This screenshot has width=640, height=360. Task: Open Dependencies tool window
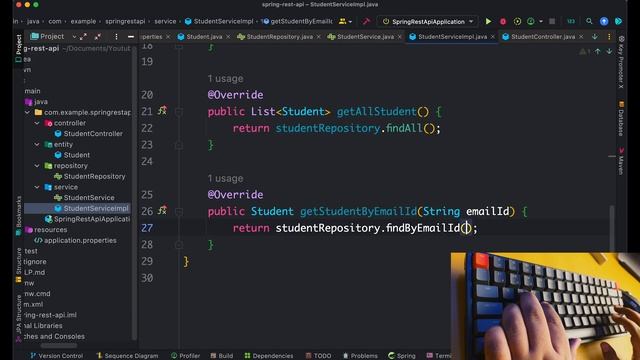click(269, 356)
